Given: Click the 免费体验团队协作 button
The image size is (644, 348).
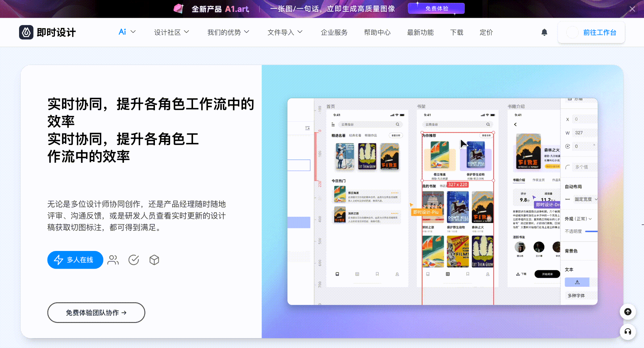Looking at the screenshot, I should click(96, 312).
